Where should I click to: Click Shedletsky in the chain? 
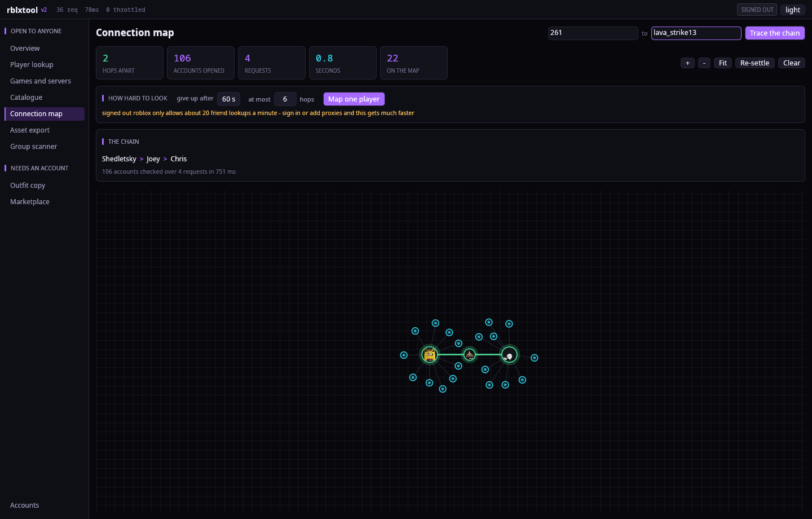(119, 159)
